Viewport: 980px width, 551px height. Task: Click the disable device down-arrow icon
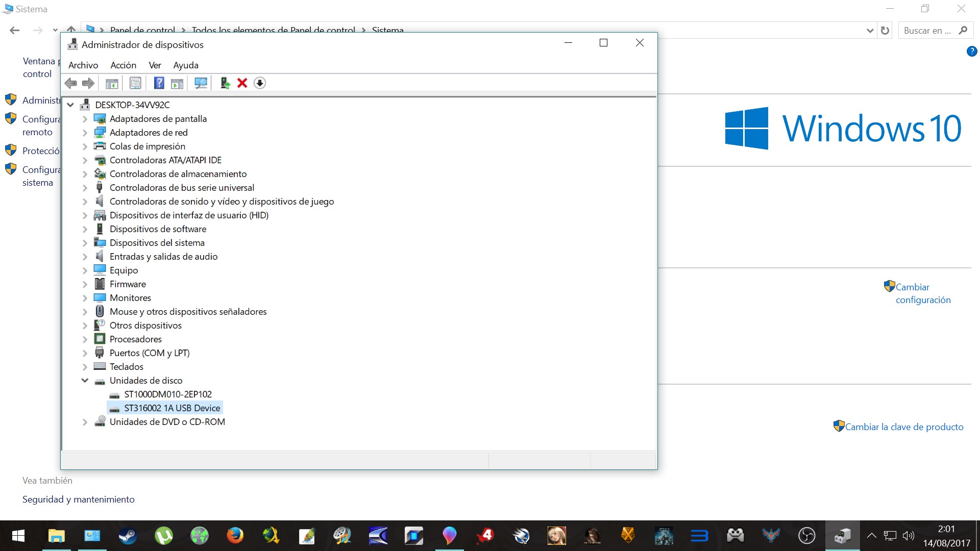click(260, 83)
